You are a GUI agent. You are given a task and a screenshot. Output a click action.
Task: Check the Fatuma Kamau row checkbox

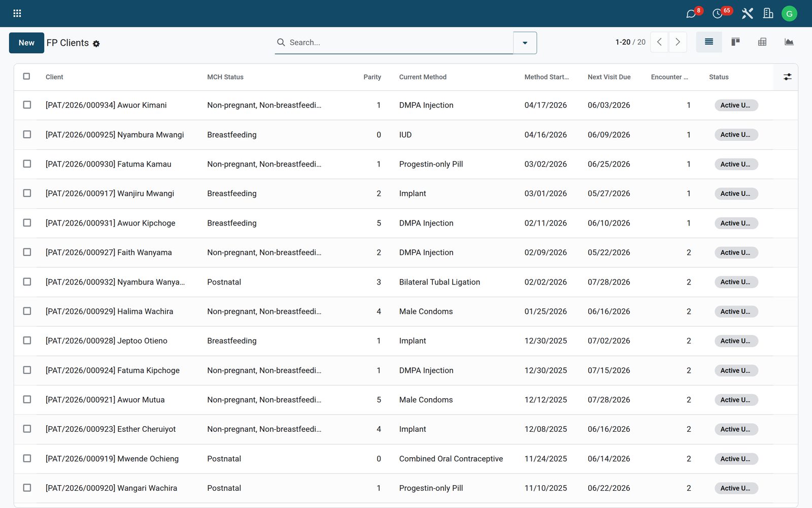tap(27, 164)
